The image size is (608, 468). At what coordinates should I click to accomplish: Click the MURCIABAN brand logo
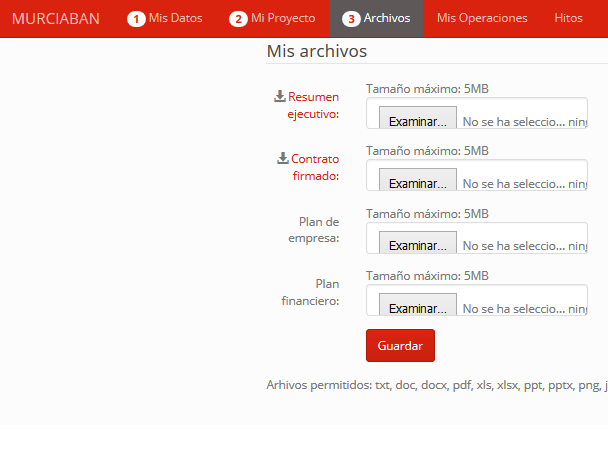[x=55, y=19]
